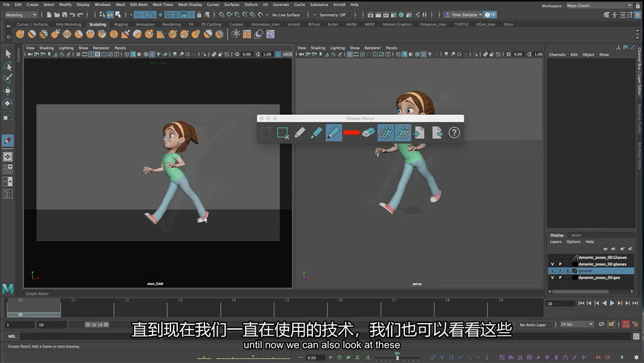Open the Deform menu
The image size is (644, 363).
tap(251, 5)
